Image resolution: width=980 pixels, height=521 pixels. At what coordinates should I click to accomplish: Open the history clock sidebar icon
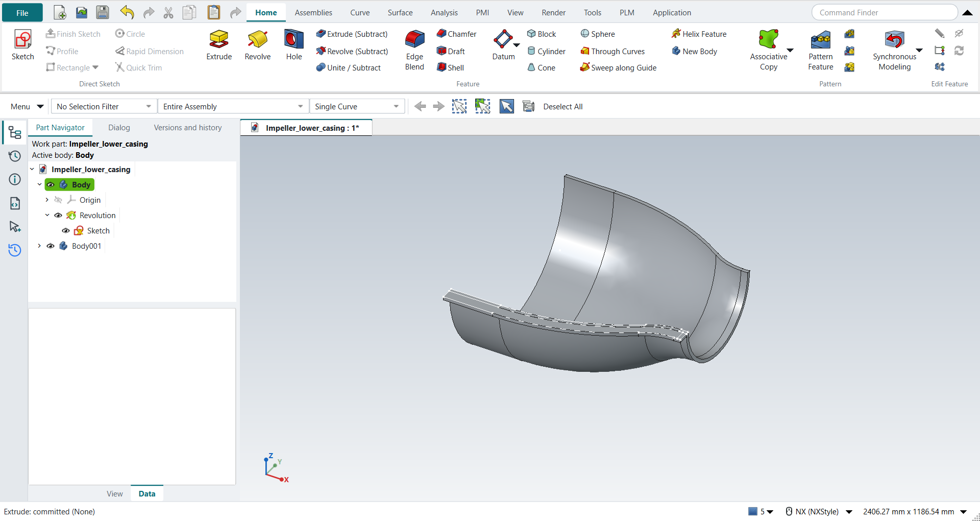coord(15,156)
